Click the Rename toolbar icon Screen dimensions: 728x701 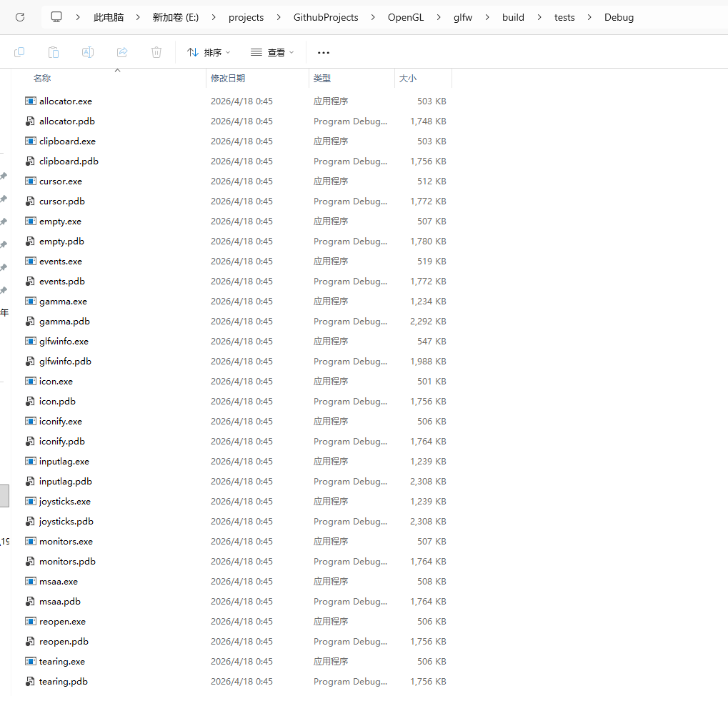point(88,52)
